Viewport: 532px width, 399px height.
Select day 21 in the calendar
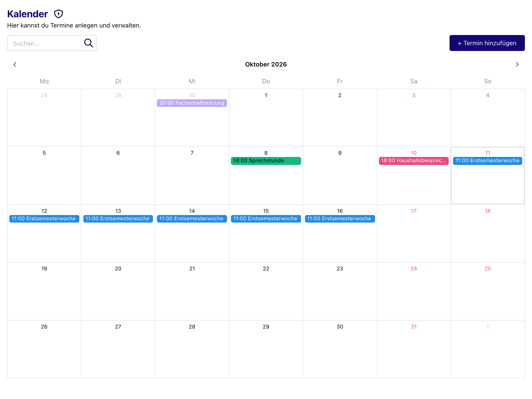click(x=192, y=291)
